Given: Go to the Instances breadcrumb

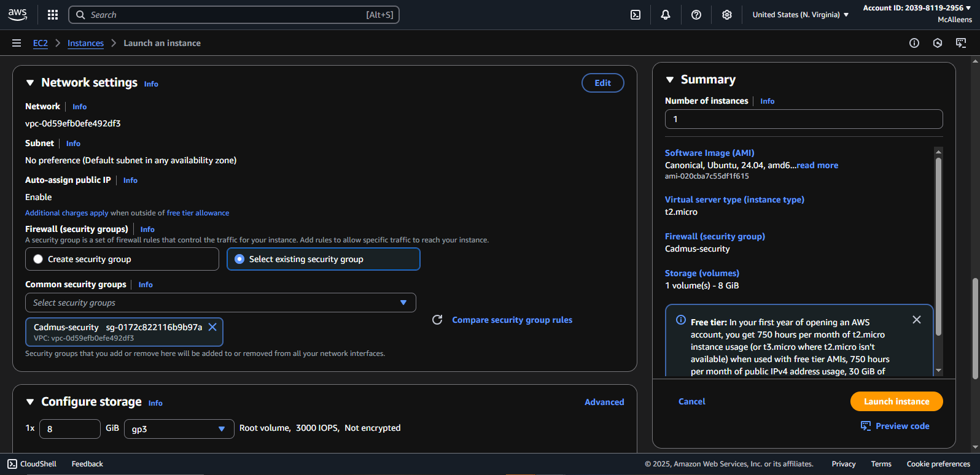Looking at the screenshot, I should click(x=85, y=43).
